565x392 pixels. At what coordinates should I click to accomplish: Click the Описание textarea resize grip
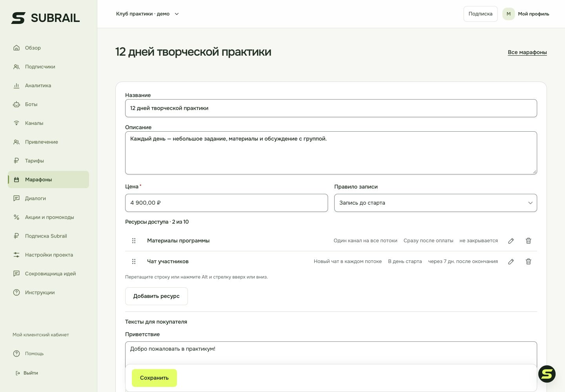(534, 171)
